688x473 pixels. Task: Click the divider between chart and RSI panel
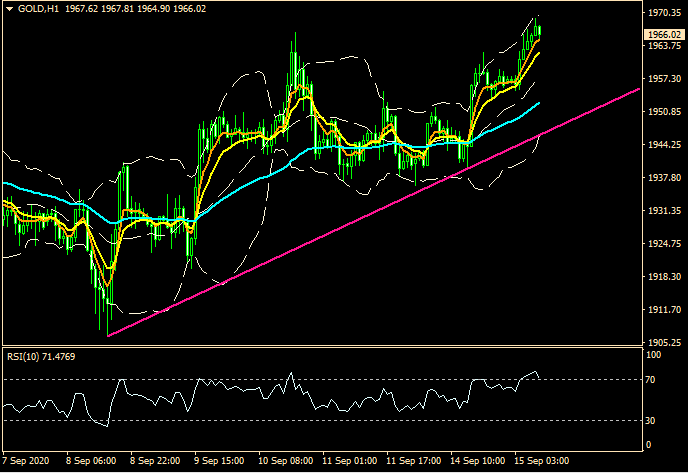click(x=320, y=347)
